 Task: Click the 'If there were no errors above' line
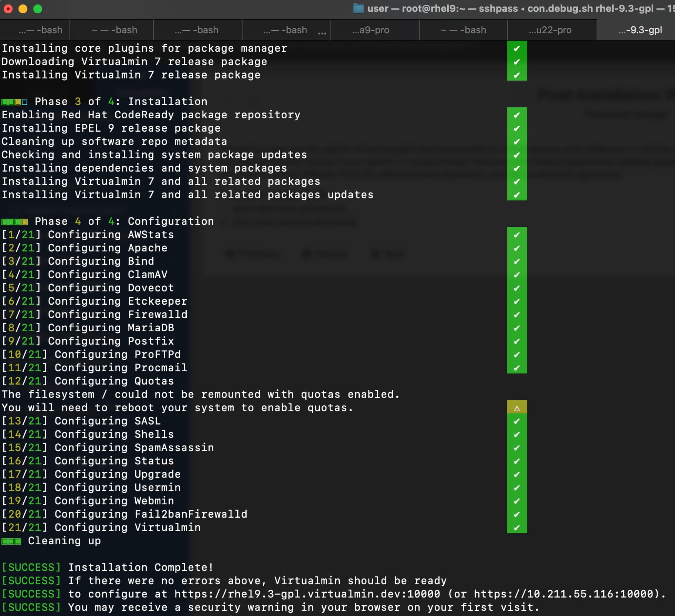tap(224, 581)
